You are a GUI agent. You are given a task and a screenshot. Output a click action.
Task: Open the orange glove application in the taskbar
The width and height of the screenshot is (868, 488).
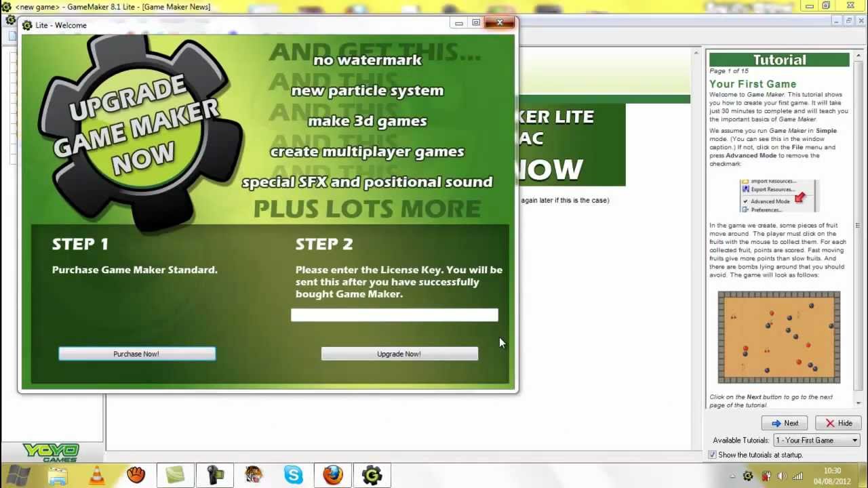[136, 475]
